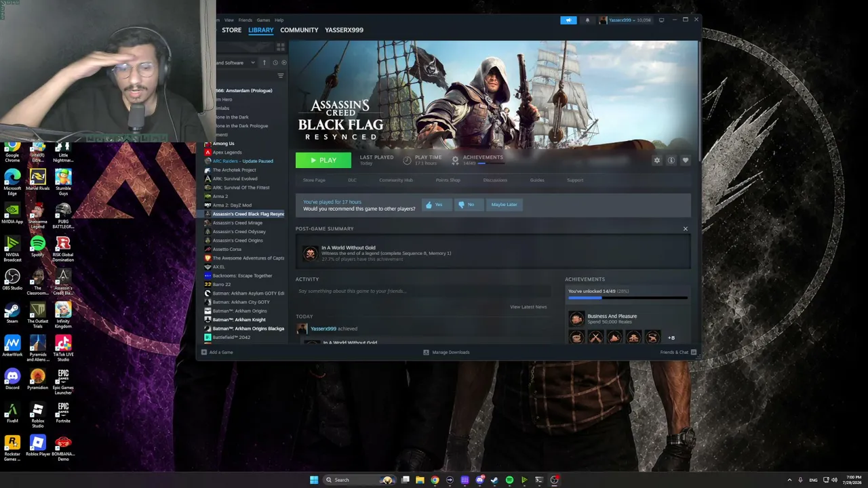
Task: Select Apex Legends in library list
Action: pyautogui.click(x=227, y=152)
